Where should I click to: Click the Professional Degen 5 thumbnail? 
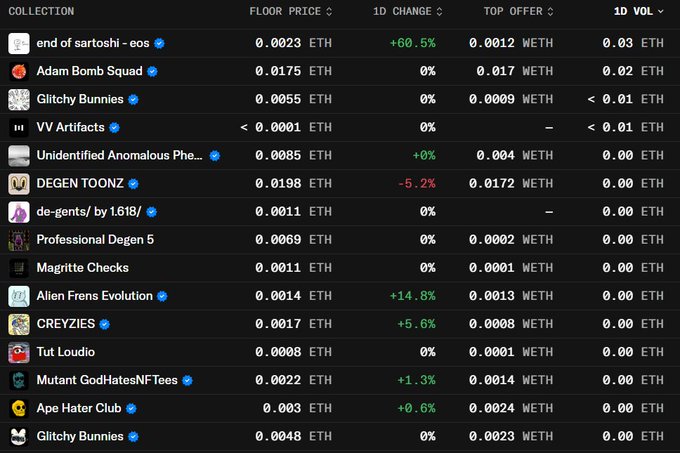(19, 240)
